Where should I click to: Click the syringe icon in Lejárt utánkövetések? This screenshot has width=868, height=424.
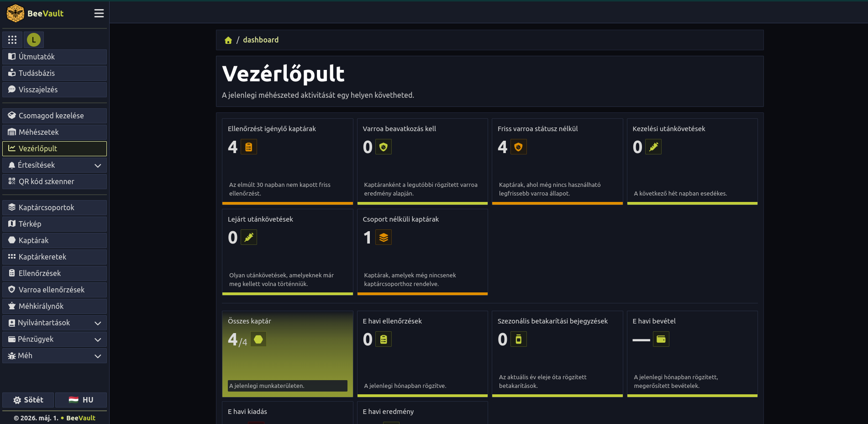249,237
